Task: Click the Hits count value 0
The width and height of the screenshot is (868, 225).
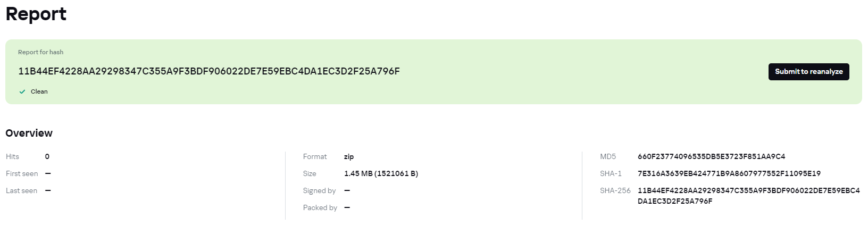Action: (47, 156)
